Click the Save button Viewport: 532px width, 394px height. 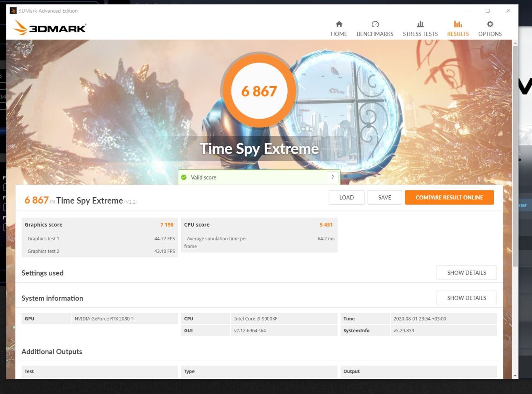[x=385, y=197]
